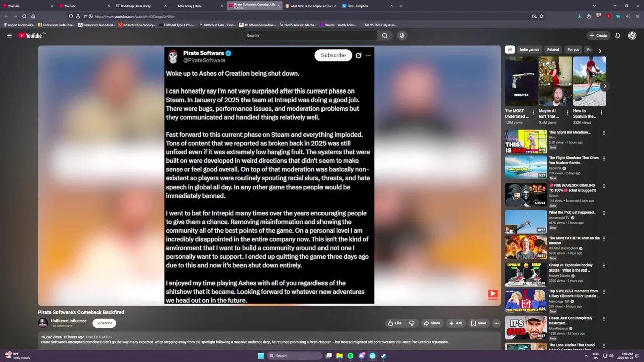Open options for 'This Might Kill Marathon'
Viewport: 644px width, 362px height.
pyautogui.click(x=604, y=133)
